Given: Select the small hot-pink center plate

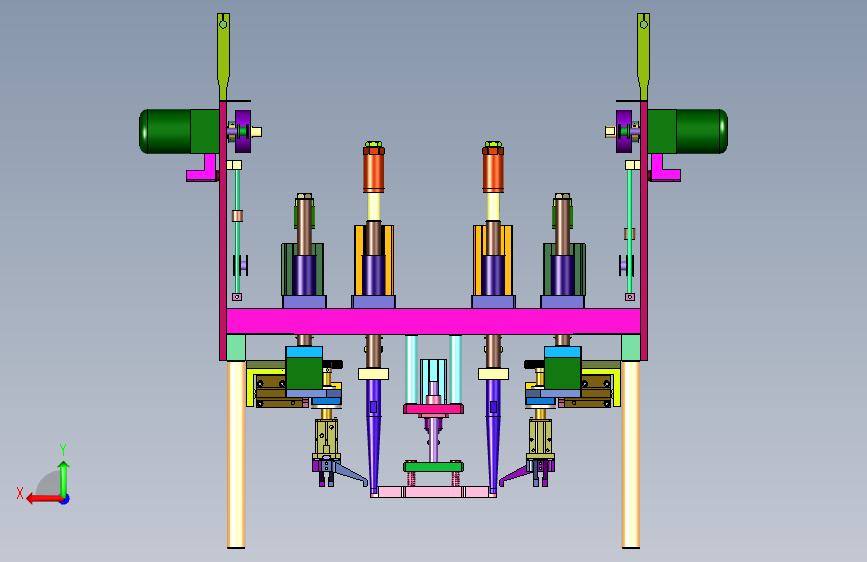Looking at the screenshot, I should 434,409.
